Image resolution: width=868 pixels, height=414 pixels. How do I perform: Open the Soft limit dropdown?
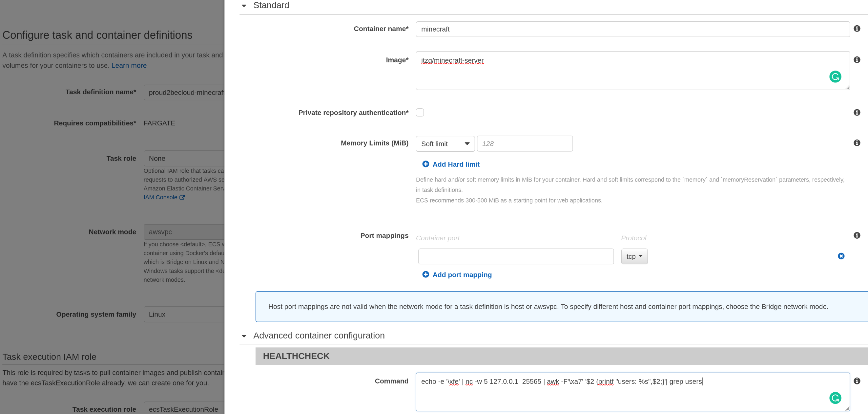pyautogui.click(x=445, y=143)
